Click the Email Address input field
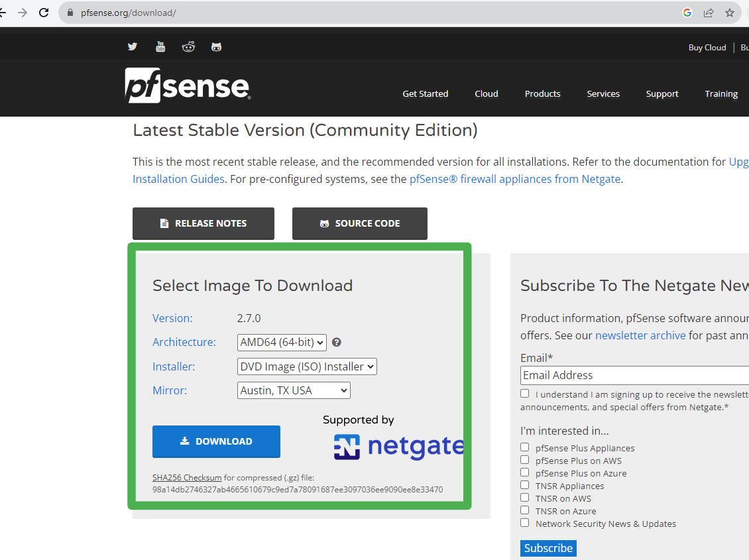Image resolution: width=749 pixels, height=560 pixels. click(634, 375)
